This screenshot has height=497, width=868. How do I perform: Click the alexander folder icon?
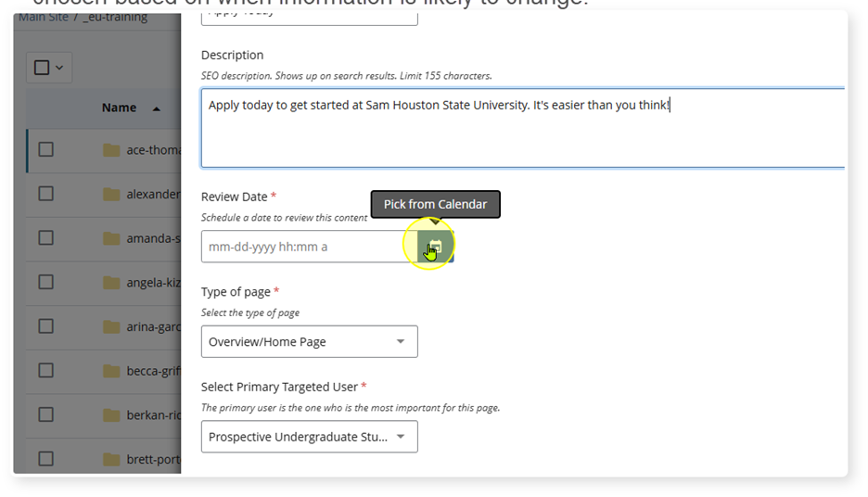click(x=112, y=195)
